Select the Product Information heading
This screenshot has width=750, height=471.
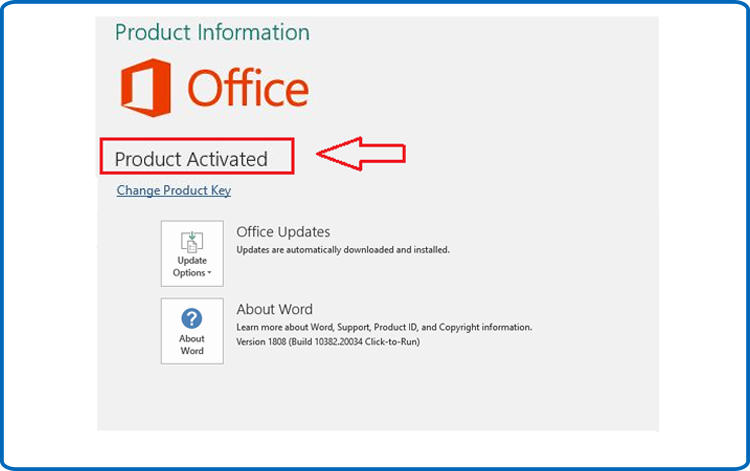pyautogui.click(x=212, y=33)
